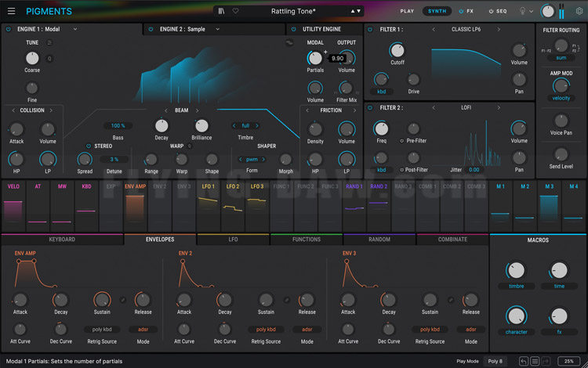
Task: Disable the FX section power toggle
Action: click(461, 12)
